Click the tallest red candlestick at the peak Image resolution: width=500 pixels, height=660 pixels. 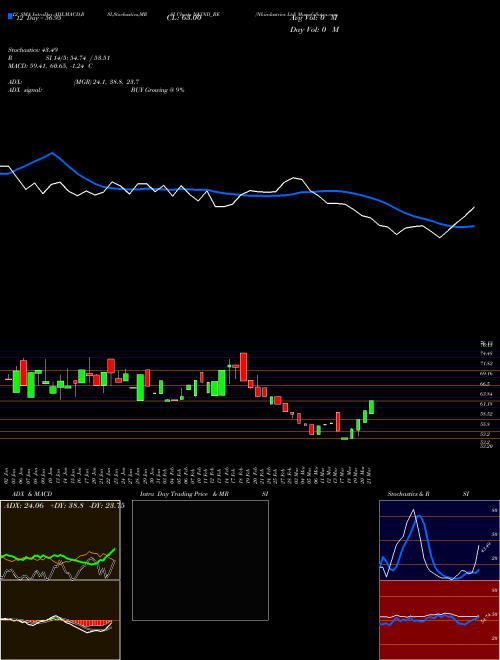[243, 367]
